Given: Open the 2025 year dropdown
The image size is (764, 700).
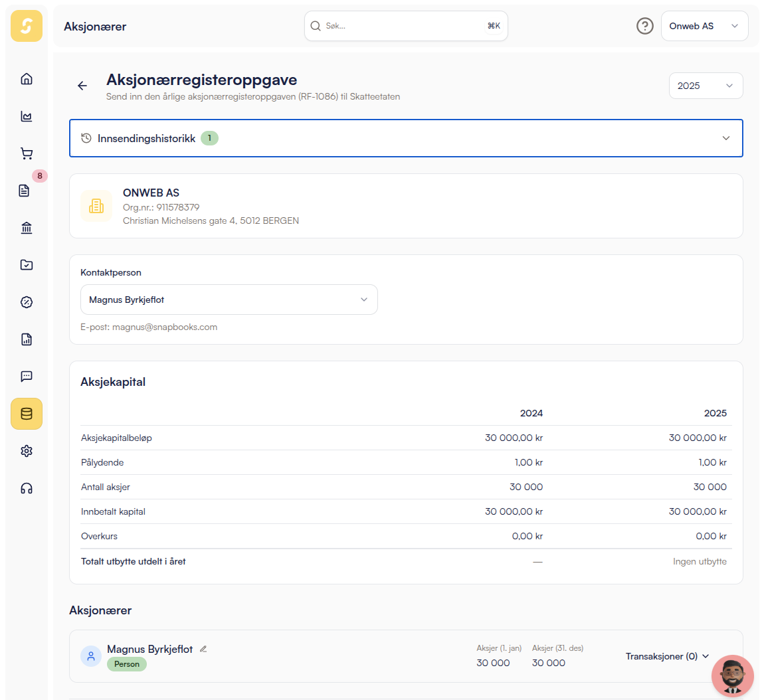Looking at the screenshot, I should coord(705,86).
